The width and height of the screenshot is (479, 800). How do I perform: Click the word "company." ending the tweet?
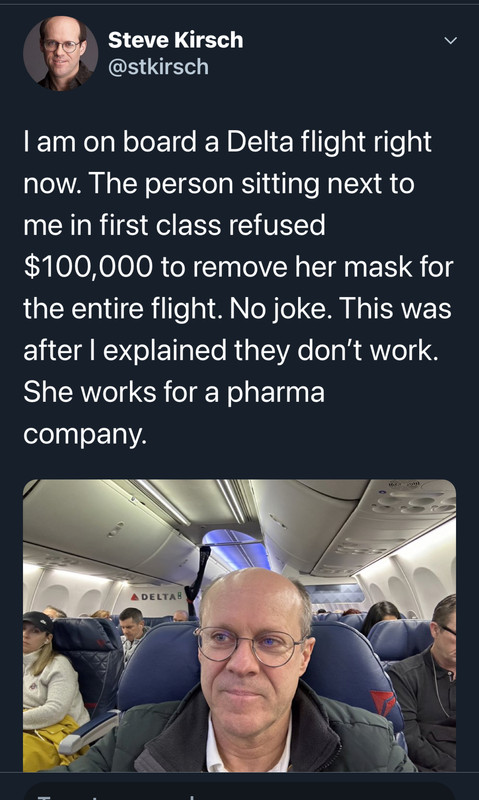coord(85,435)
